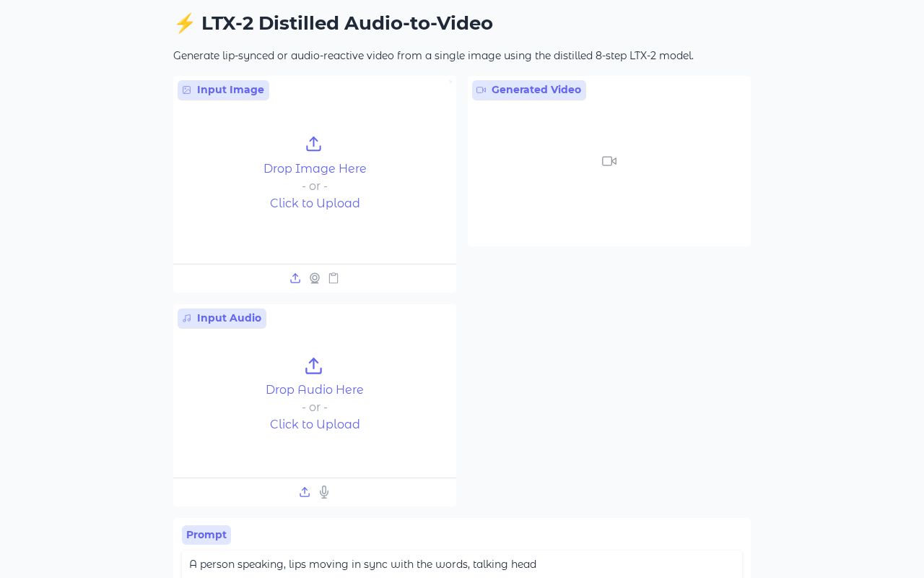Select microphone as audio source
The image size is (924, 578).
click(x=324, y=492)
